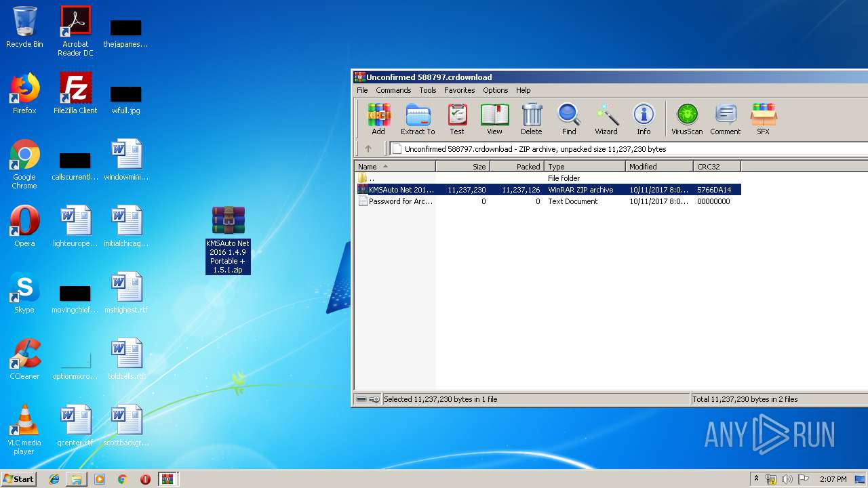Select the qcenter.rtf document icon
This screenshot has height=488, width=868.
click(x=75, y=426)
